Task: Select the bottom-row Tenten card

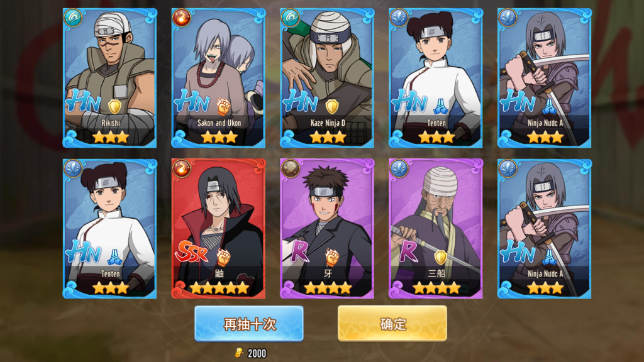Action: (x=109, y=229)
